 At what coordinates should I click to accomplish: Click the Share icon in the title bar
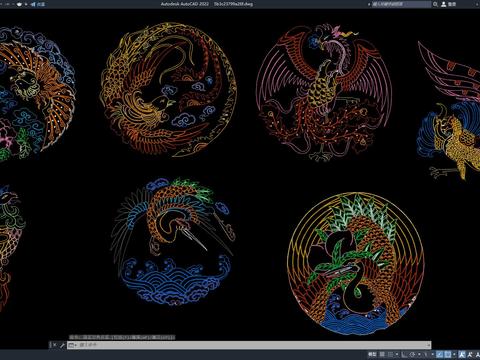click(x=39, y=4)
